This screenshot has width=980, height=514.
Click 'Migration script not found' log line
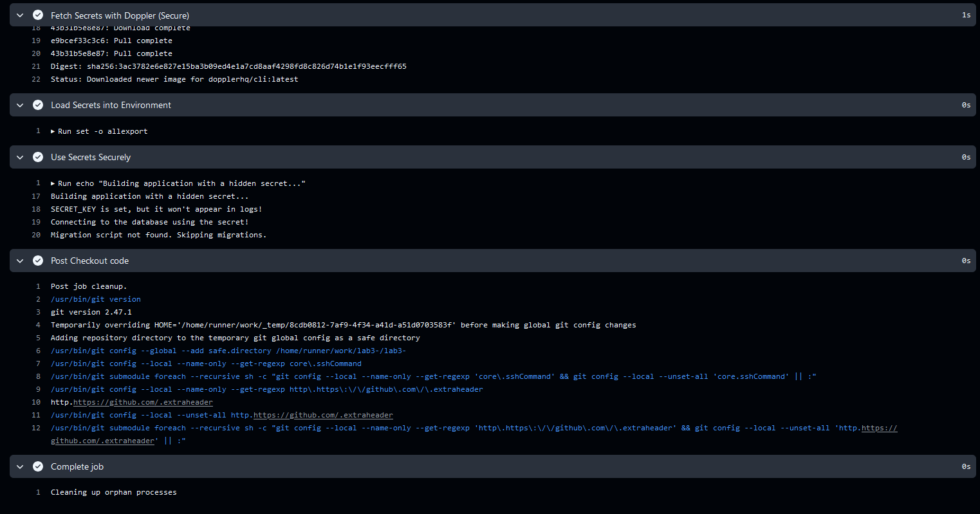point(158,235)
